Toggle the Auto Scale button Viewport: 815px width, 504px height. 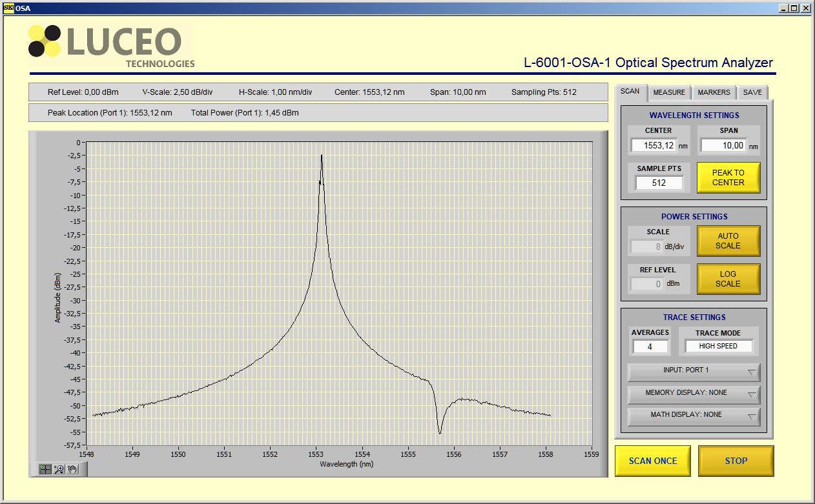coord(728,241)
